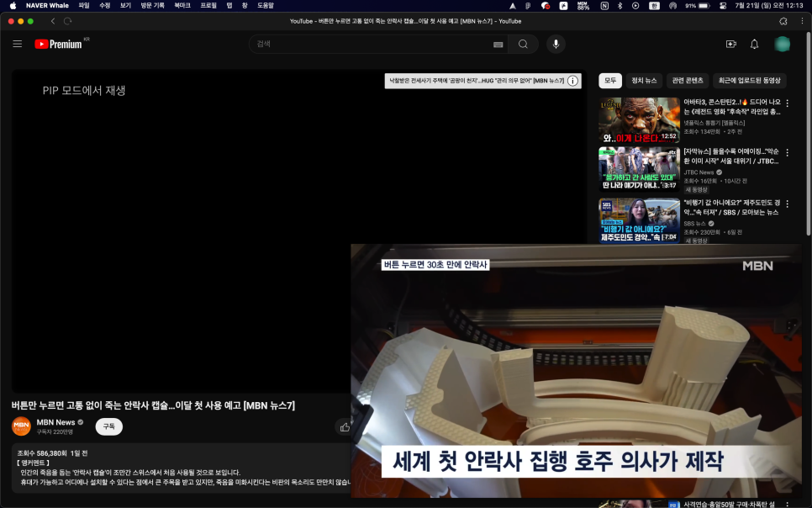Open the 넷플릭스 튜플기 channel name
This screenshot has width=812, height=508.
(714, 124)
